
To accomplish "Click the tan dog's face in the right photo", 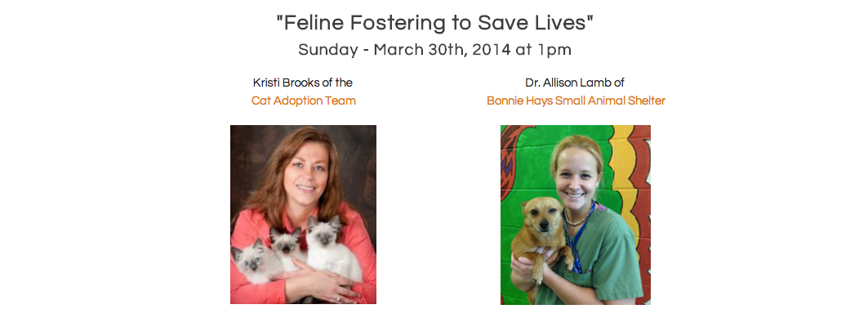I will click(x=541, y=217).
